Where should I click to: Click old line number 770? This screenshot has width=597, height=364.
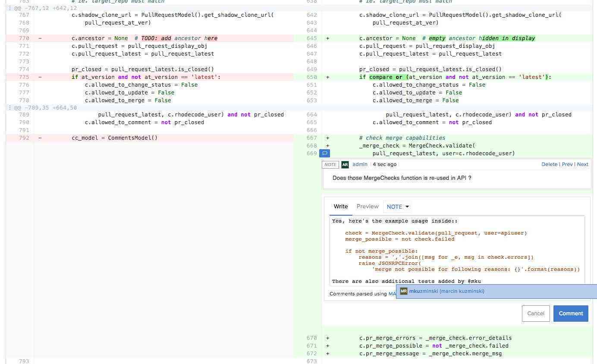point(24,38)
